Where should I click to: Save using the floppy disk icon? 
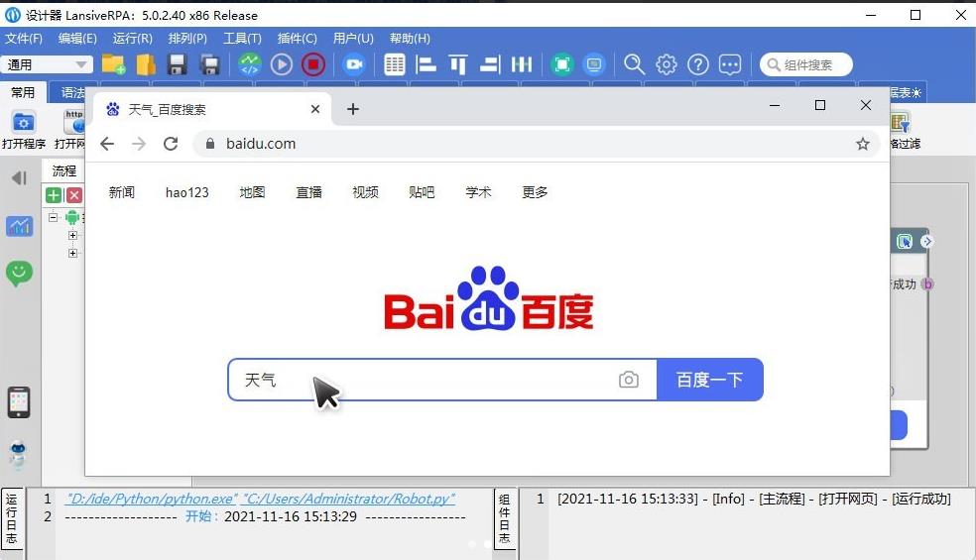[178, 64]
